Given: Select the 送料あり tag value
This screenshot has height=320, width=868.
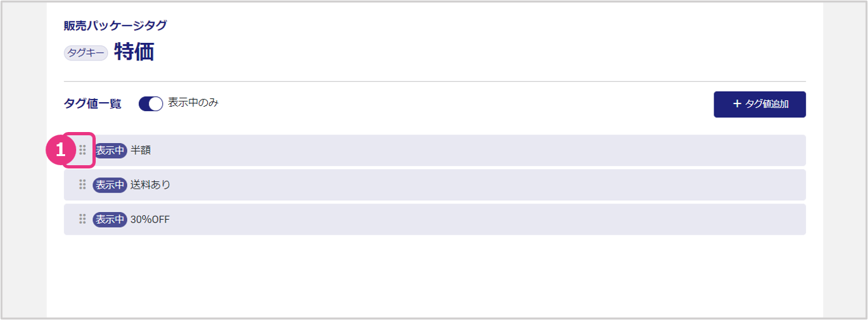Looking at the screenshot, I should click(x=150, y=185).
